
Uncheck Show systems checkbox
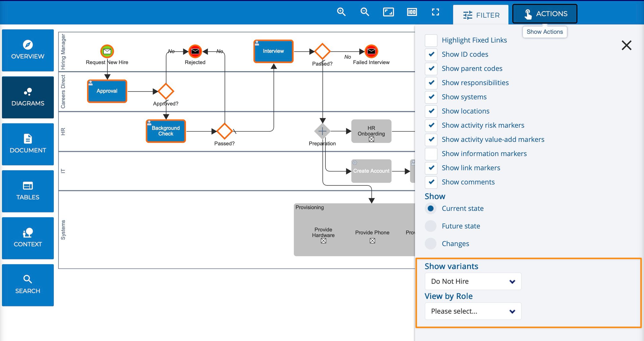(x=431, y=97)
